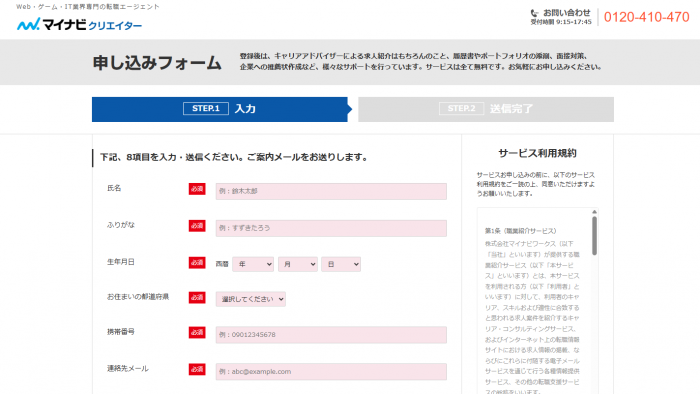This screenshot has width=700, height=394.
Task: Click the お問い合わせ label
Action: [567, 12]
